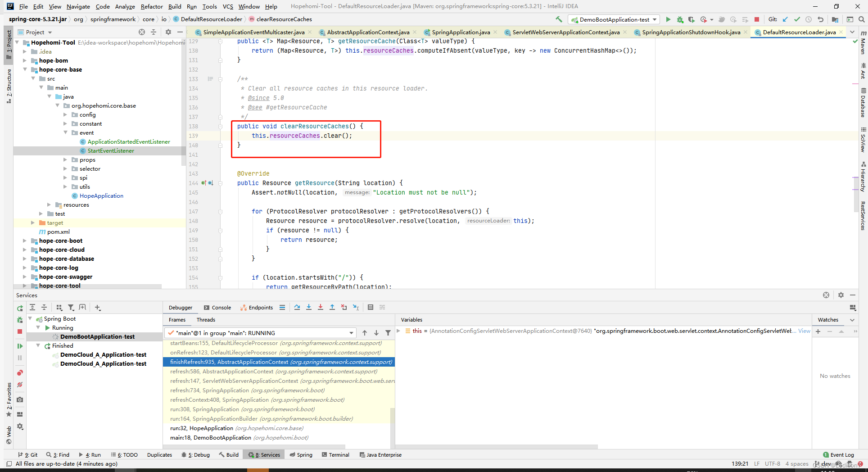868x472 pixels.
Task: Click Git rollback icon
Action: [820, 19]
